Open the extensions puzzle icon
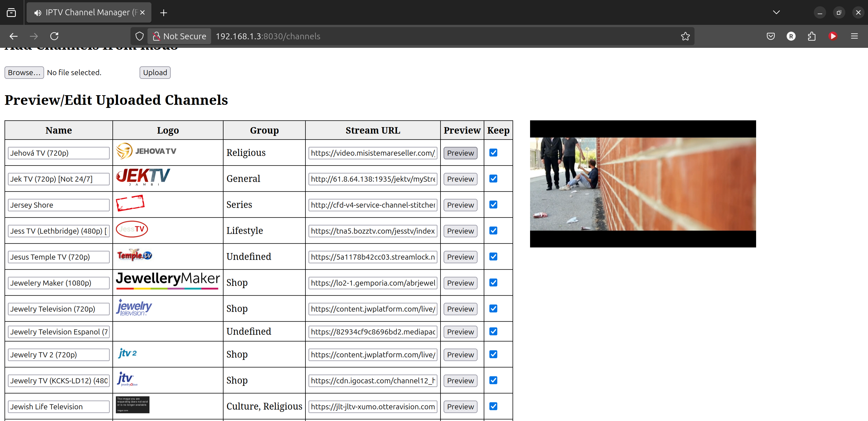This screenshot has width=868, height=421. (812, 36)
